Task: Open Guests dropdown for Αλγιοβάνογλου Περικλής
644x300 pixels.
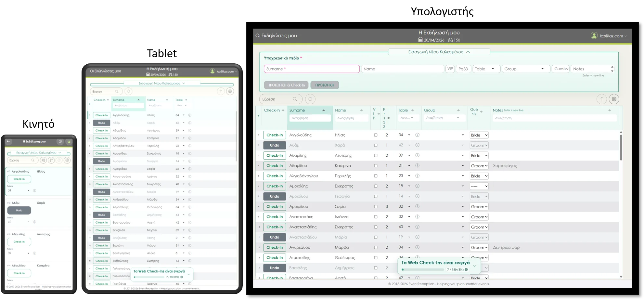Action: coord(479,176)
